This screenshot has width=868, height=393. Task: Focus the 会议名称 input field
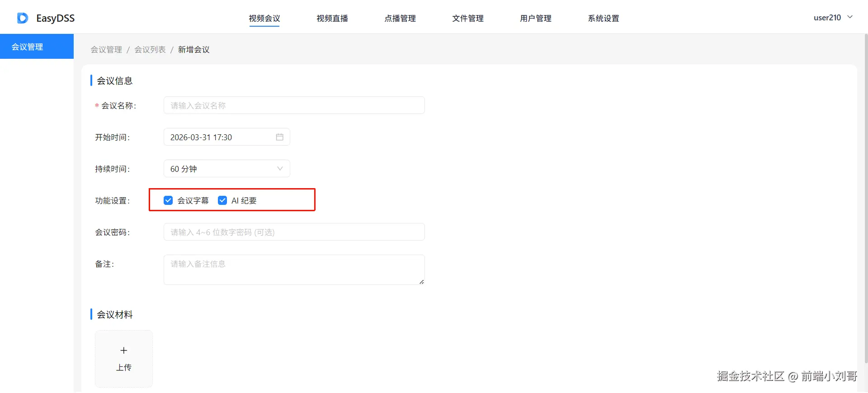[294, 105]
